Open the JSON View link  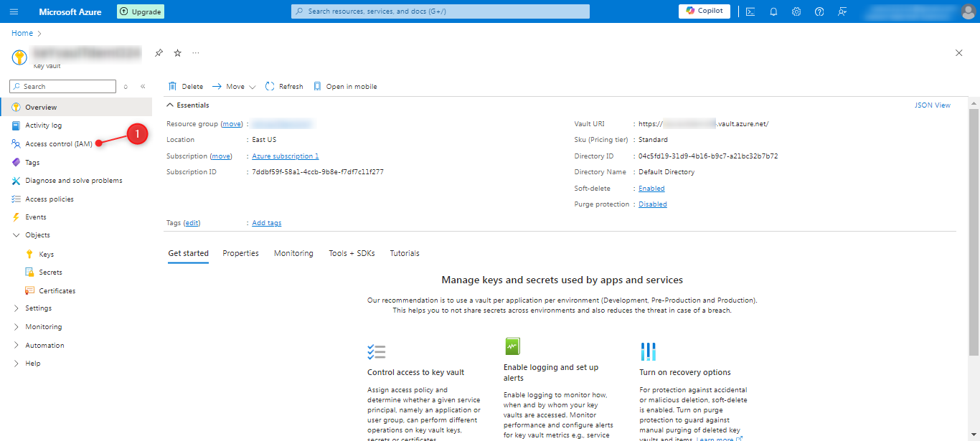[932, 105]
